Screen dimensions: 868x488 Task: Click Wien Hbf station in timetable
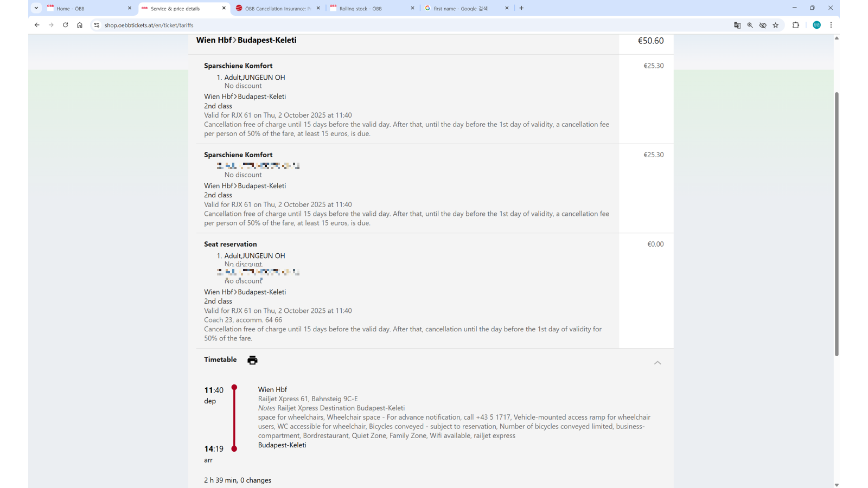[x=272, y=389]
